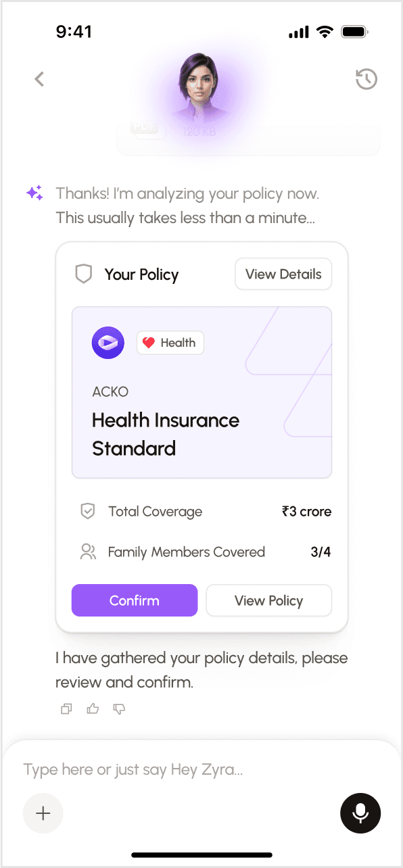Tap the Health badge with heart icon
The image size is (403, 868).
tap(170, 343)
